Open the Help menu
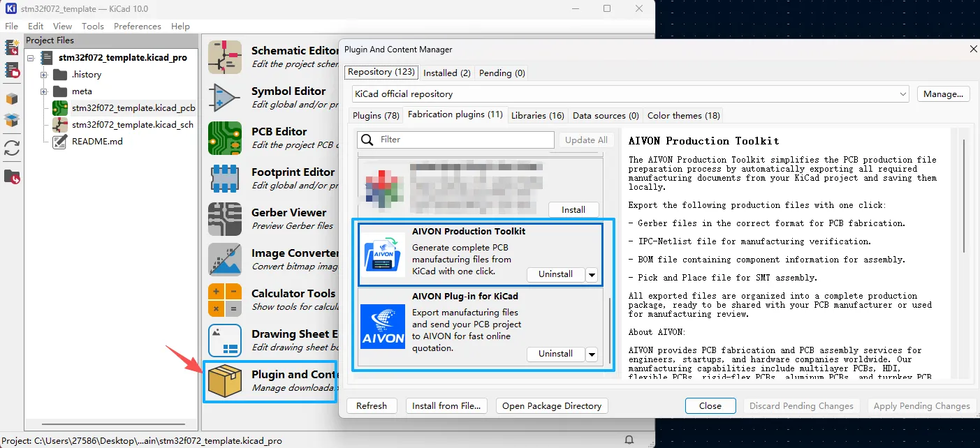 [180, 26]
